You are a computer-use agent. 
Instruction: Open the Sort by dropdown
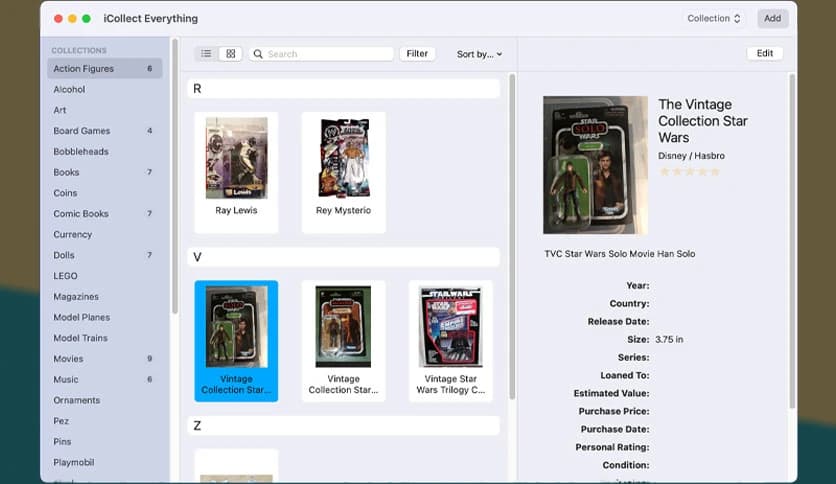tap(479, 54)
